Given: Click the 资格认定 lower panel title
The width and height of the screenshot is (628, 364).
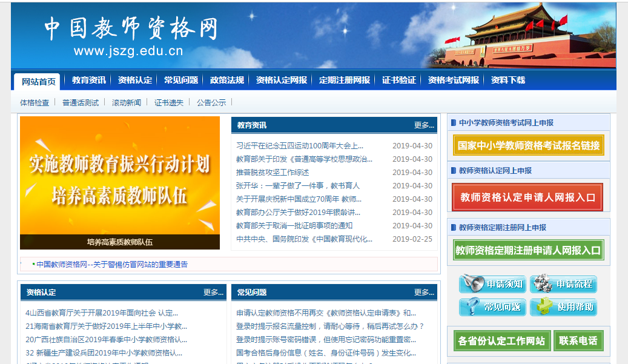Looking at the screenshot, I should pos(41,293).
